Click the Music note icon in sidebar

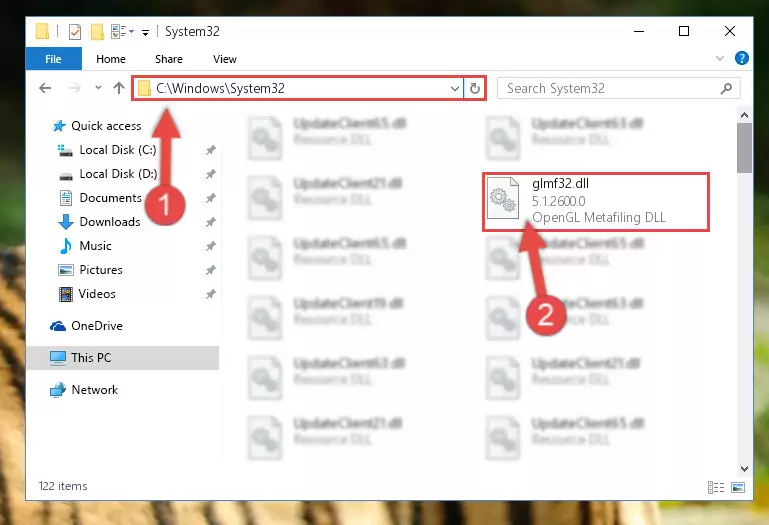pos(66,246)
